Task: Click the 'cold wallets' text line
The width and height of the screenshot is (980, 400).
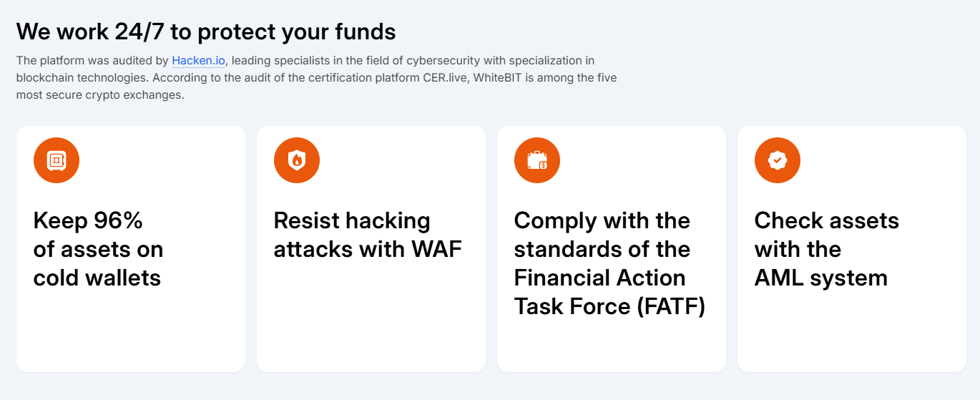Action: [x=97, y=278]
